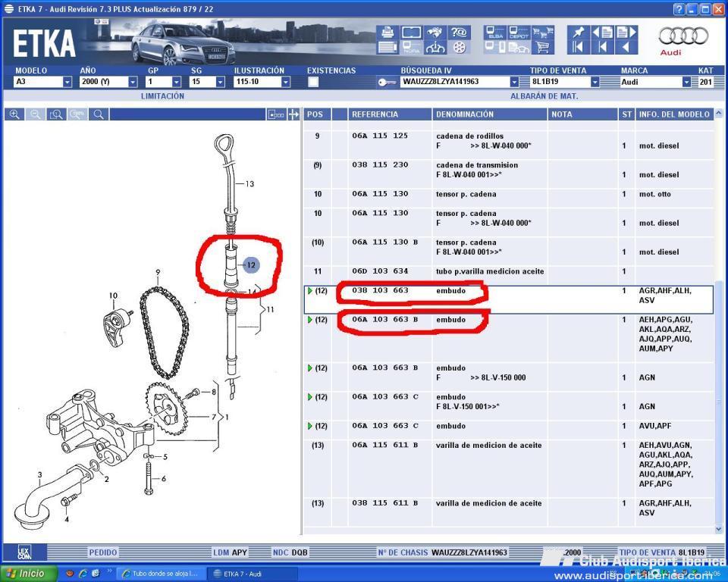This screenshot has height=582, width=728.
Task: Click the Inicio start button
Action: click(29, 574)
